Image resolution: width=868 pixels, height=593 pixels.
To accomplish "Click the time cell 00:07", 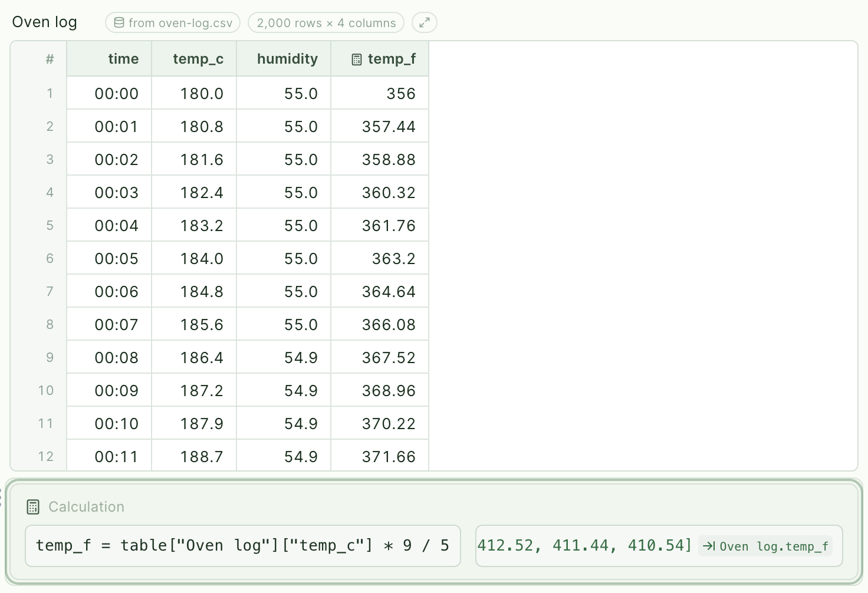I will pos(109,324).
